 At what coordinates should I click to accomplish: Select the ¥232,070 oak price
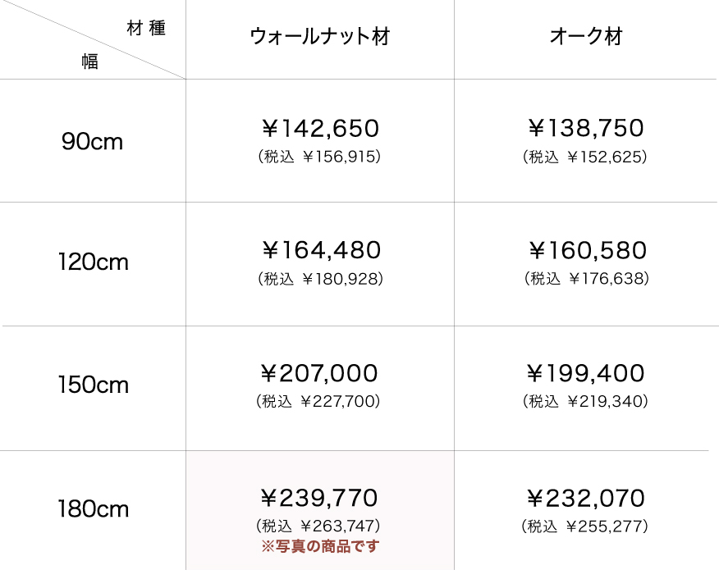tap(585, 498)
